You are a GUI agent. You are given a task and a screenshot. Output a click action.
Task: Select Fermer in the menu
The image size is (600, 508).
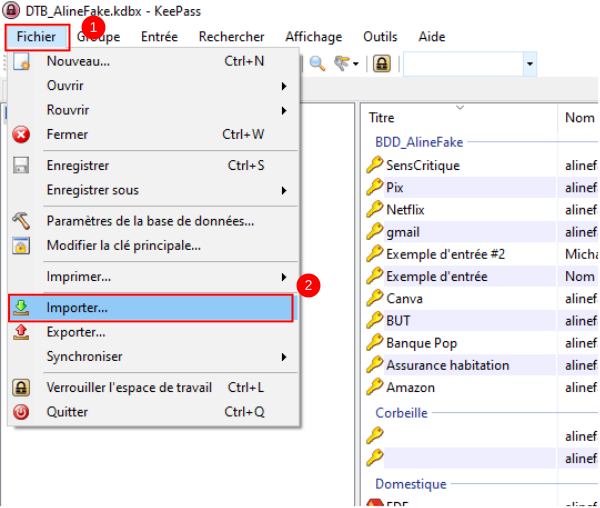pyautogui.click(x=153, y=135)
